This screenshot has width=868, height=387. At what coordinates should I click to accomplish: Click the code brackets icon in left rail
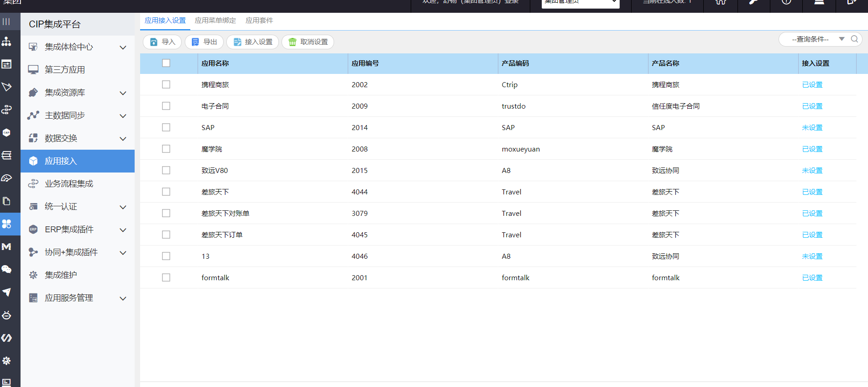coord(6,338)
